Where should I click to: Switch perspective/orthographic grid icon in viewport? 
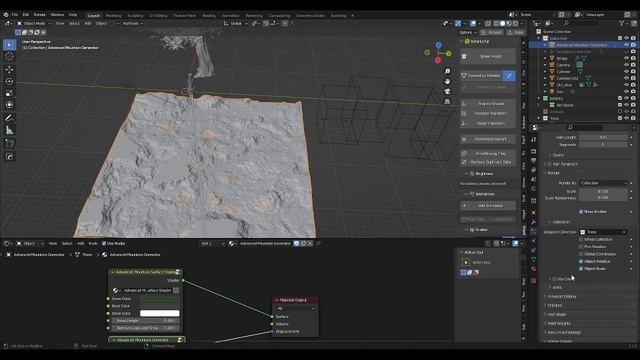coord(447,101)
